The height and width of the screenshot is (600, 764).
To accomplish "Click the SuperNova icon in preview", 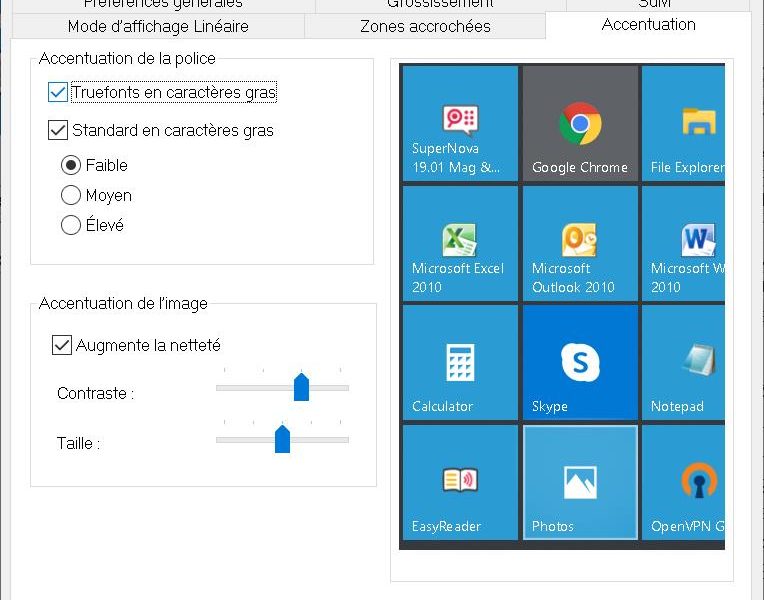I will click(460, 119).
